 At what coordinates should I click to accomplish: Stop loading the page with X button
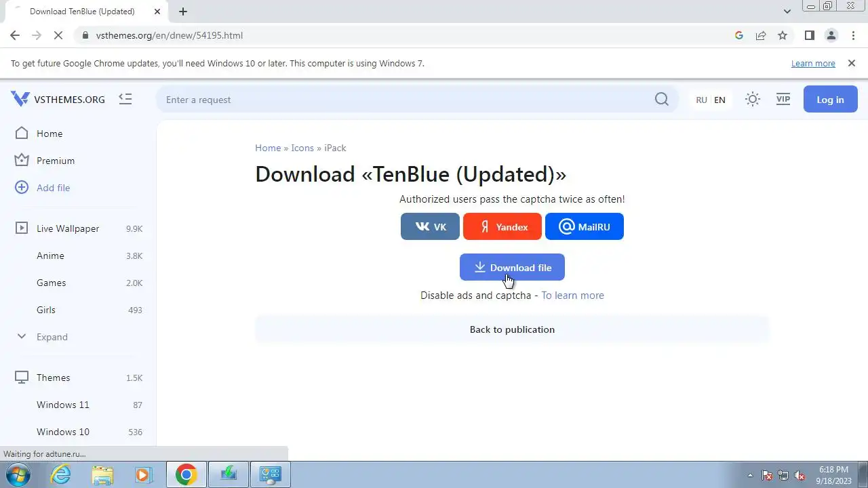pos(60,35)
